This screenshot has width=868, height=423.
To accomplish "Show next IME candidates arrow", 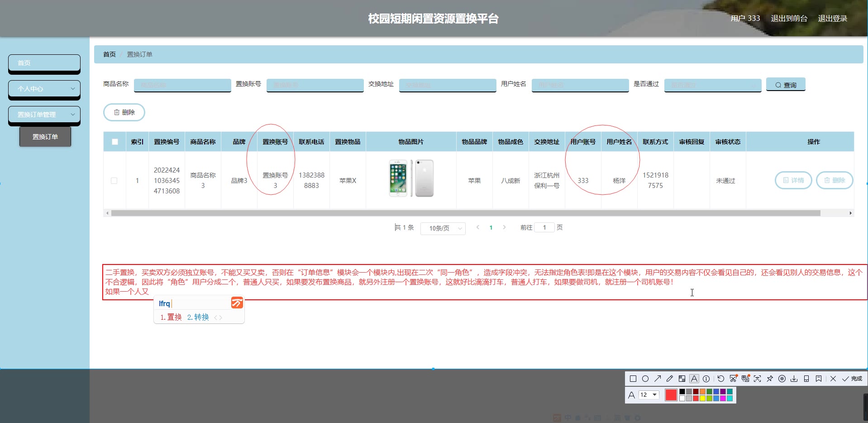I will click(221, 317).
